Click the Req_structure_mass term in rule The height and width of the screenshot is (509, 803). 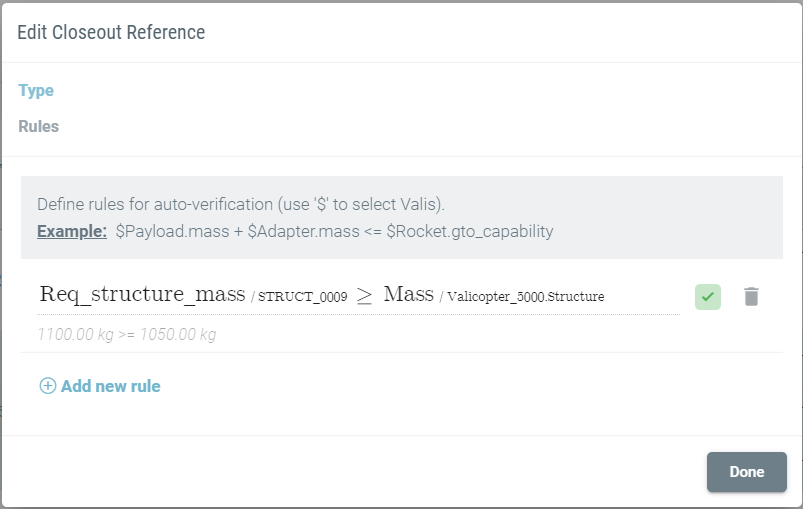tap(142, 294)
